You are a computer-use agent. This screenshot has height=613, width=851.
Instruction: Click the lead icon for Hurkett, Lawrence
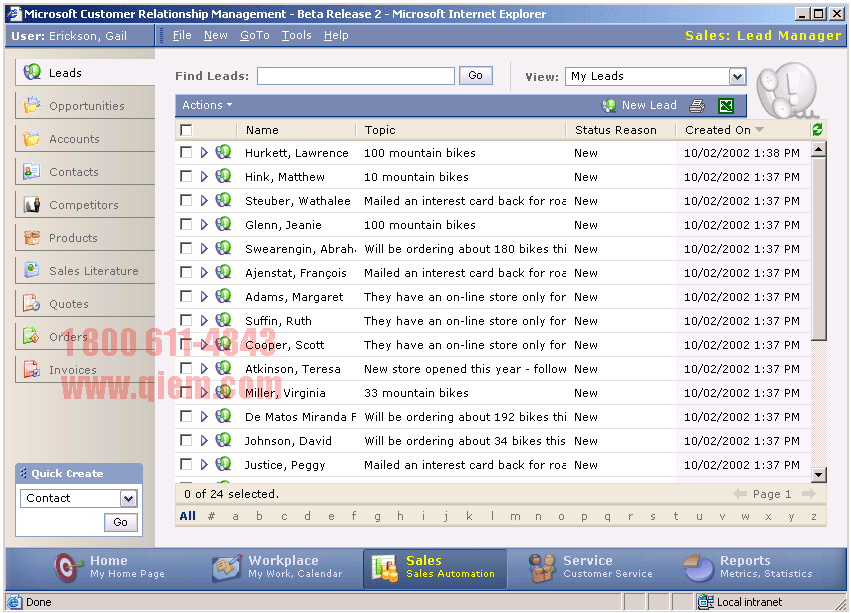[223, 152]
